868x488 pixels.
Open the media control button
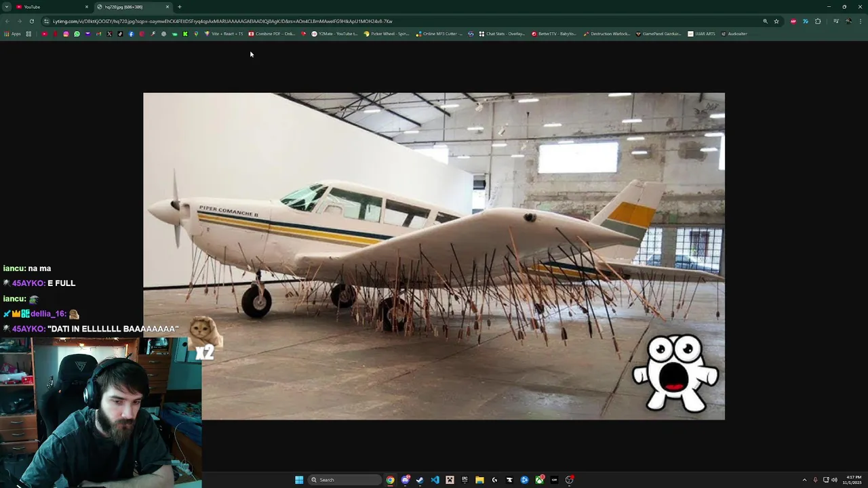coord(836,21)
